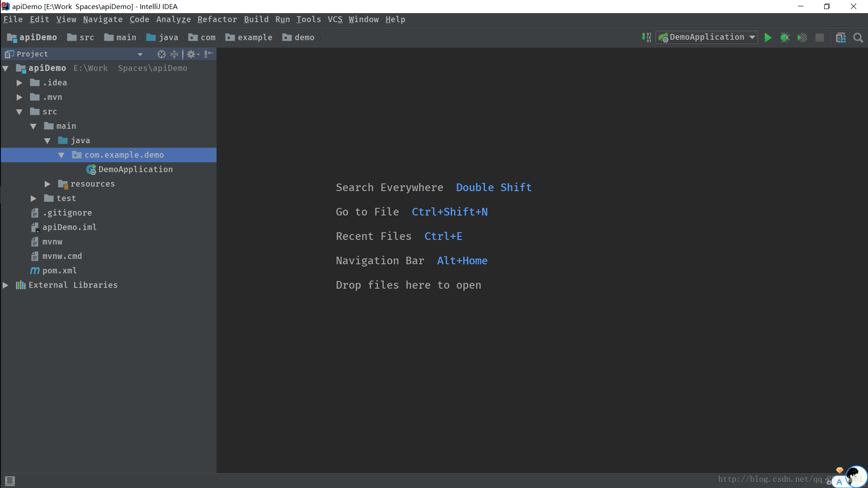868x488 pixels.
Task: Run DemoApplication with the green play icon
Action: pos(768,38)
